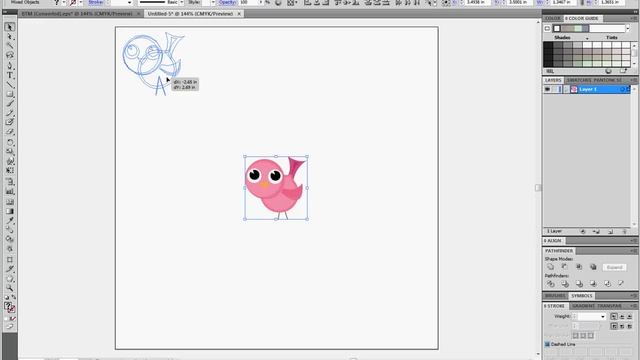Select the Lasso tool
640x360 pixels.
(10, 55)
